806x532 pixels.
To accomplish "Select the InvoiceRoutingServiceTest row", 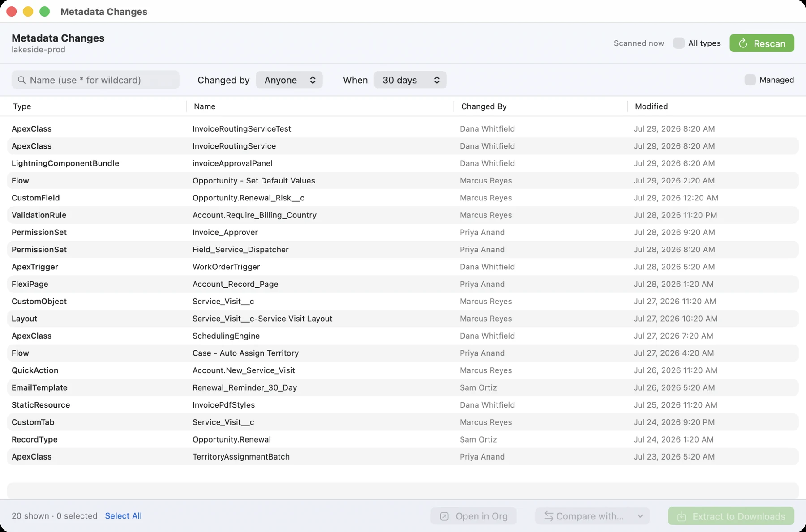I will (x=403, y=129).
